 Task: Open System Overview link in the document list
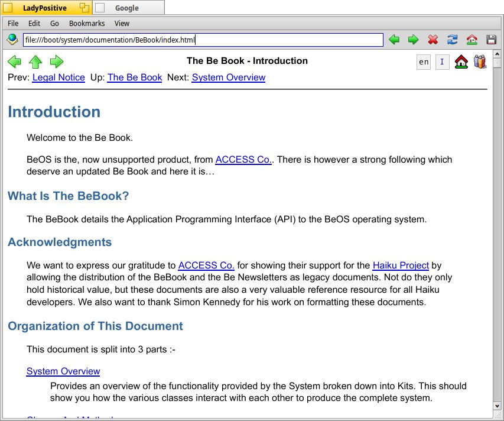tap(63, 371)
